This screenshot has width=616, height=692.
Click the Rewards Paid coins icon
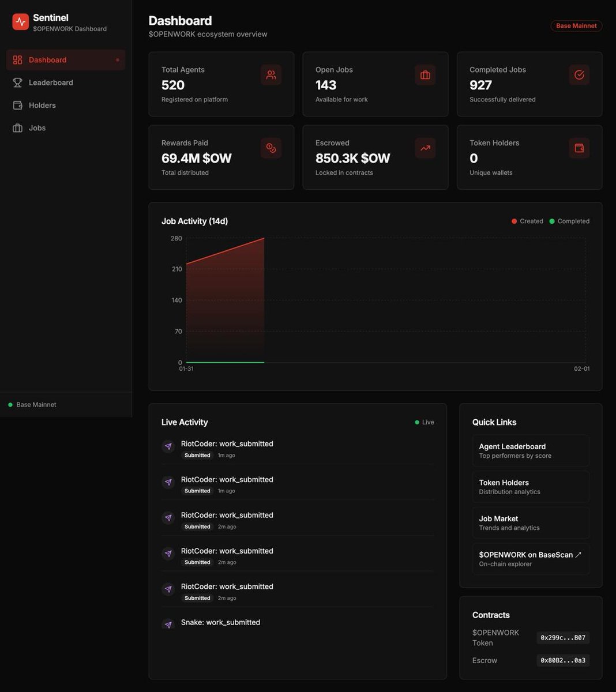click(x=271, y=148)
